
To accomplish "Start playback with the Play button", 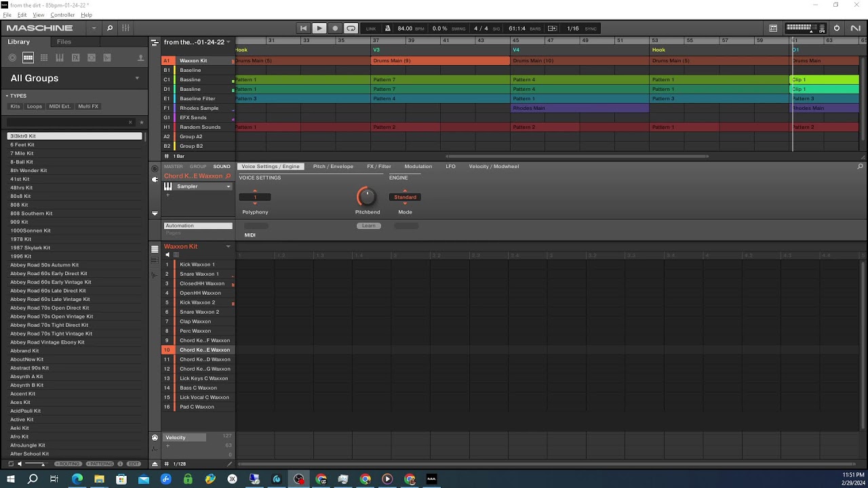I will pyautogui.click(x=319, y=28).
